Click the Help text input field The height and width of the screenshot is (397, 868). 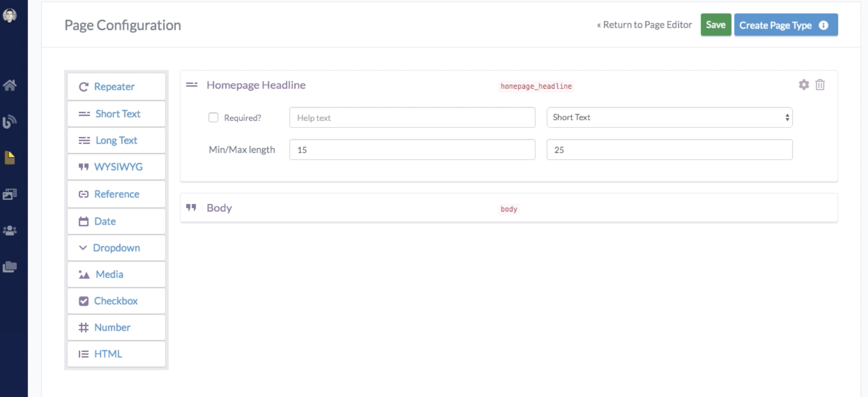click(412, 117)
